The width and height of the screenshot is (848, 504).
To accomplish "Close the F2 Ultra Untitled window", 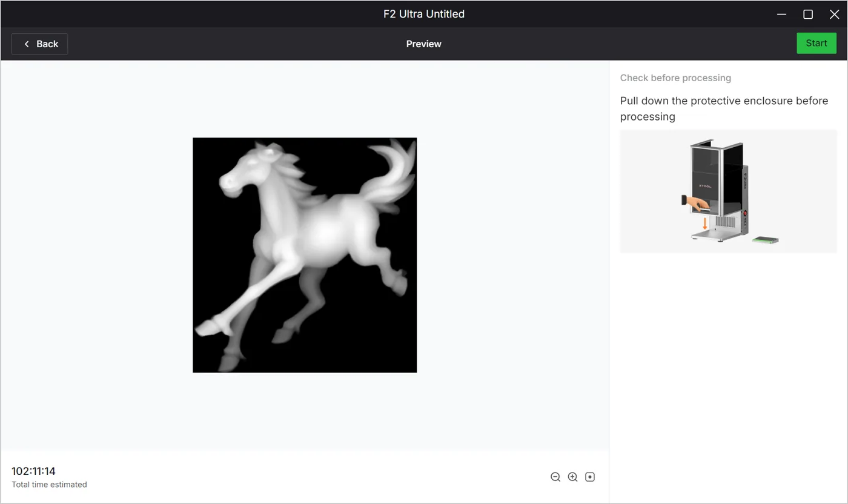I will (834, 14).
